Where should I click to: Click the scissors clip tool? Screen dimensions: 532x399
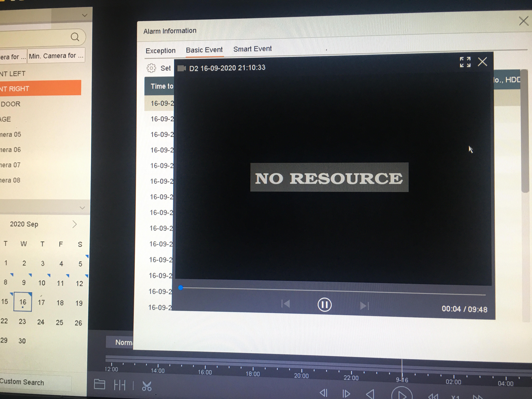coord(146,386)
